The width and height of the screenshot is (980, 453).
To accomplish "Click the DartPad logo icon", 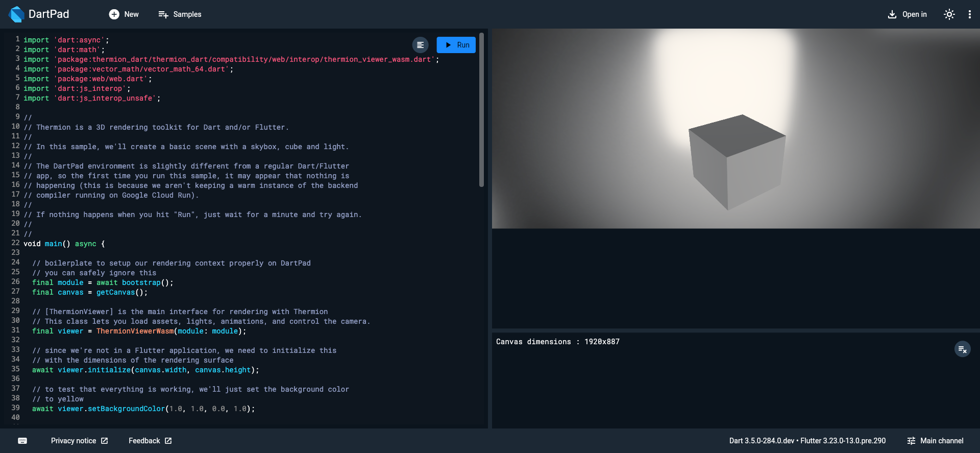I will (16, 14).
